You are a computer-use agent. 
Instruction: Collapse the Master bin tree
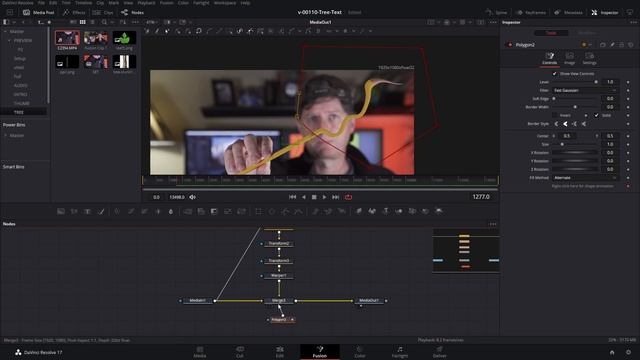pos(5,31)
